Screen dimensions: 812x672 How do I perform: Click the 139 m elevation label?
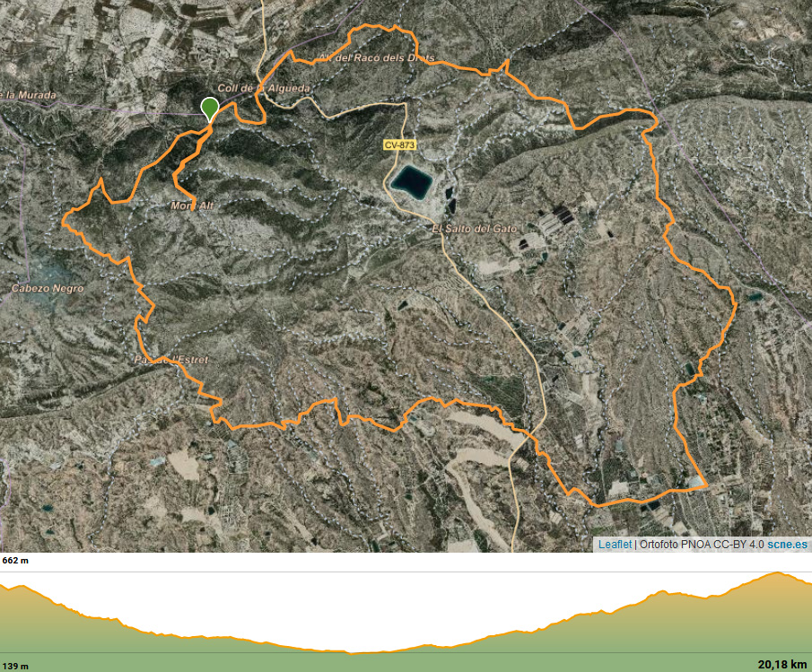tap(15, 667)
